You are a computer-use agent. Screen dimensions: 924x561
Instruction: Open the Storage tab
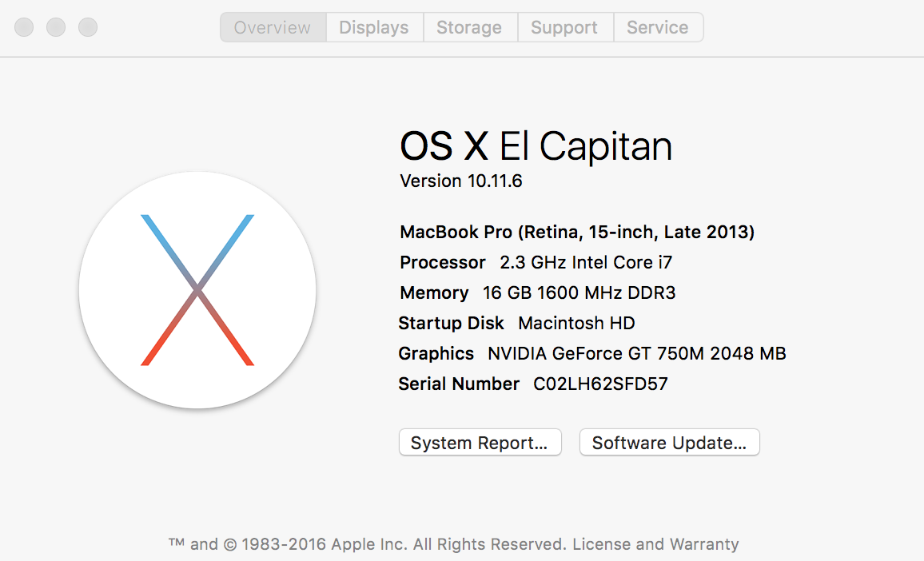click(x=469, y=27)
